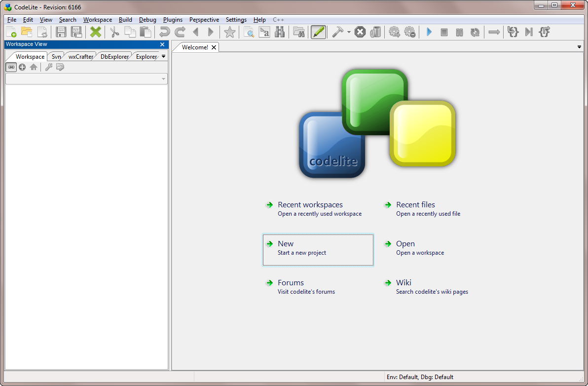Click the workspace folder icon beside the wrench
The width and height of the screenshot is (588, 386).
coord(60,67)
